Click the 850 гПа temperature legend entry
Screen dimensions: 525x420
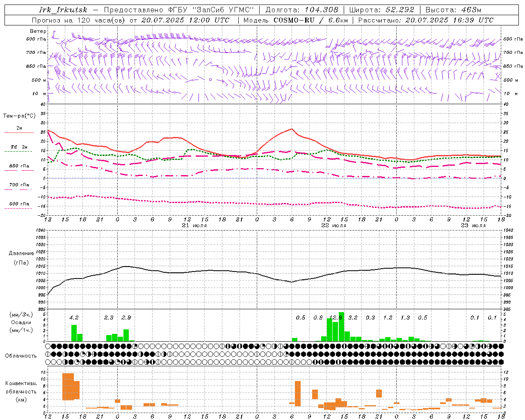pos(19,166)
